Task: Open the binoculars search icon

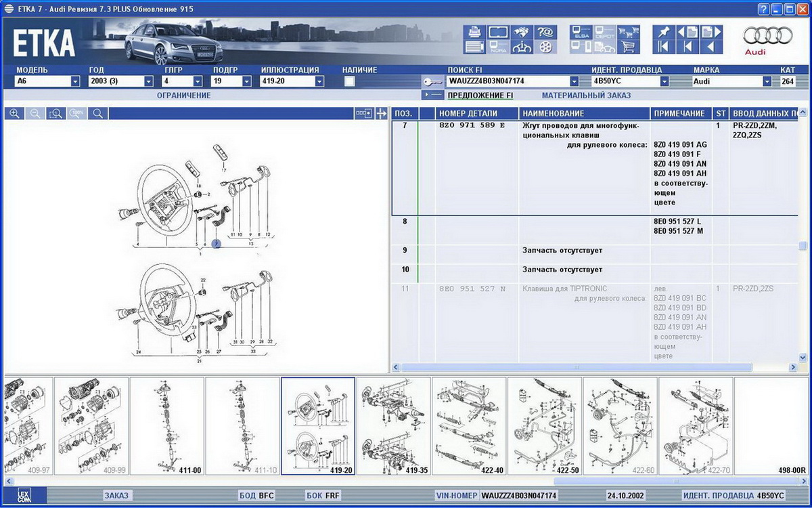Action: (522, 32)
